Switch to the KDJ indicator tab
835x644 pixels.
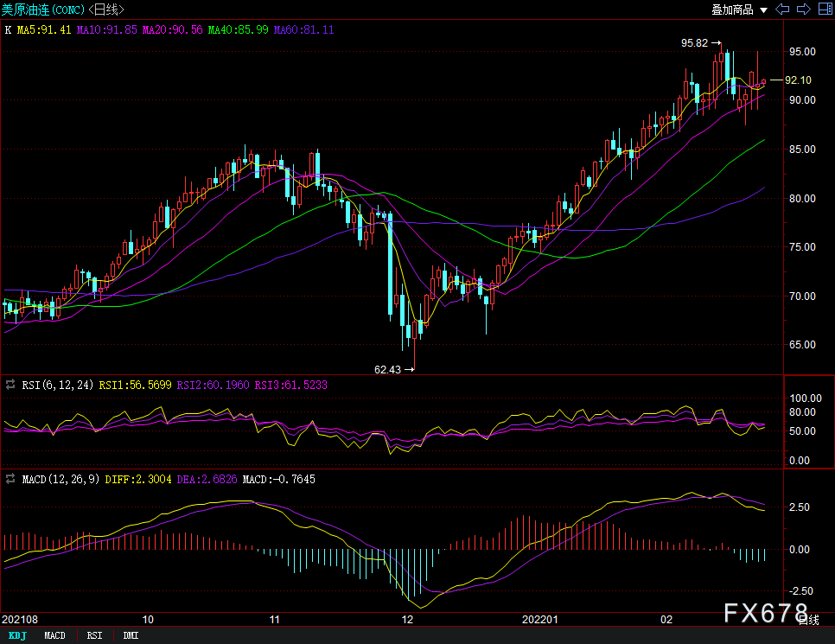(17, 635)
